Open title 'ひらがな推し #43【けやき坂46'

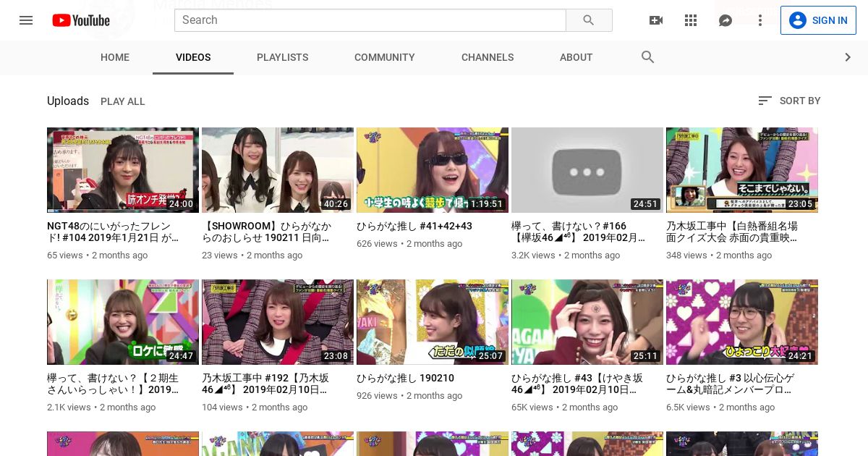click(x=577, y=384)
